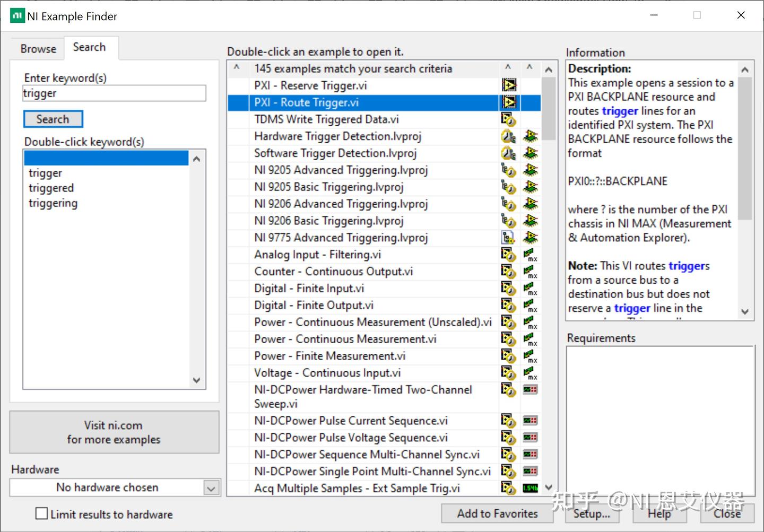This screenshot has height=532, width=764.
Task: Click VI icon beside NI-DCPower Single Point Multi-Channel Sync.vi
Action: pos(509,472)
